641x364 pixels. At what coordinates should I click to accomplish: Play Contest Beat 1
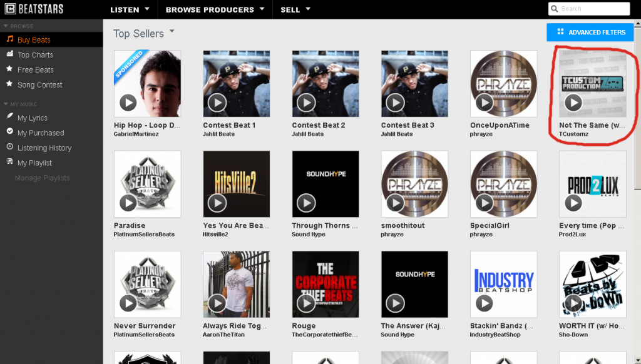[x=217, y=103]
